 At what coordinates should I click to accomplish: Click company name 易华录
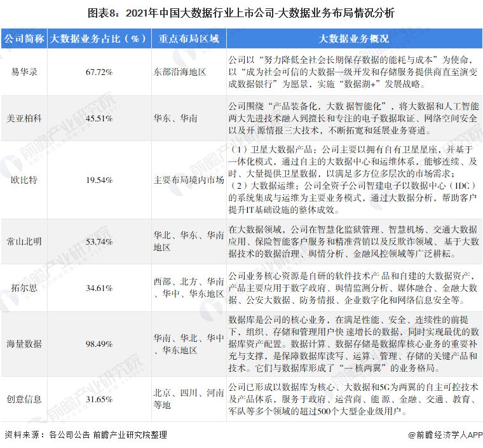24,72
